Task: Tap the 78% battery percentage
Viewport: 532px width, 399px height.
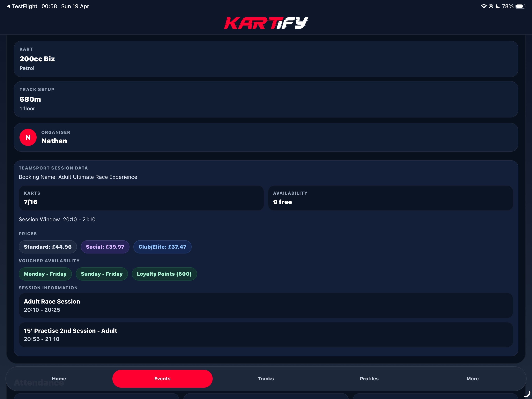Action: 508,6
